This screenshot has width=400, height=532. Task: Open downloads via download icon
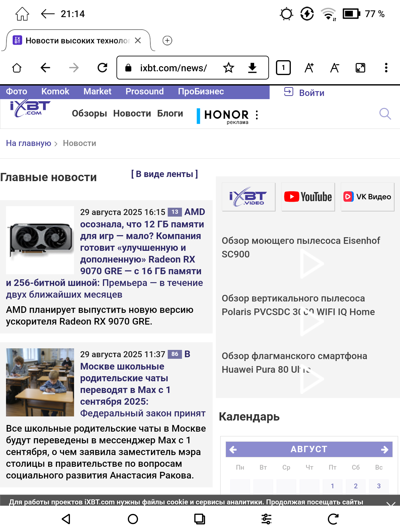pos(252,68)
